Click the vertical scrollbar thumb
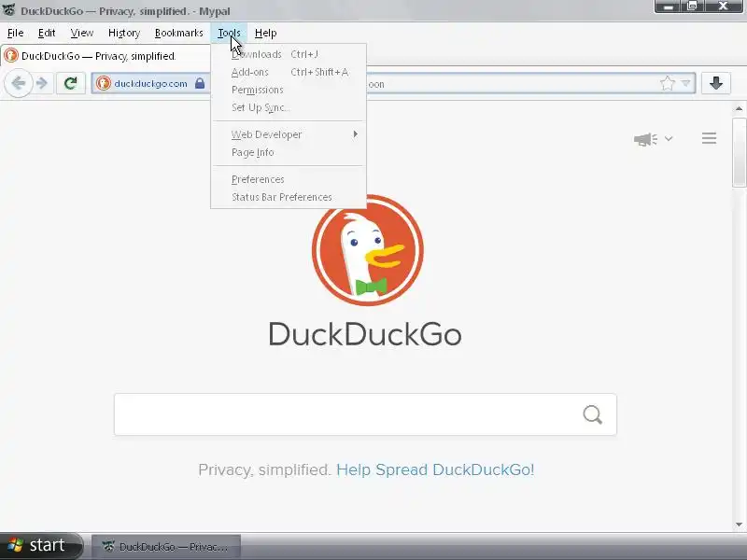The image size is (747, 560). [x=739, y=152]
